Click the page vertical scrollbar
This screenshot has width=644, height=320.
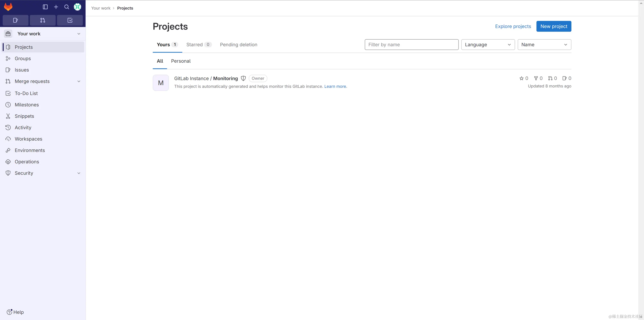(x=641, y=160)
